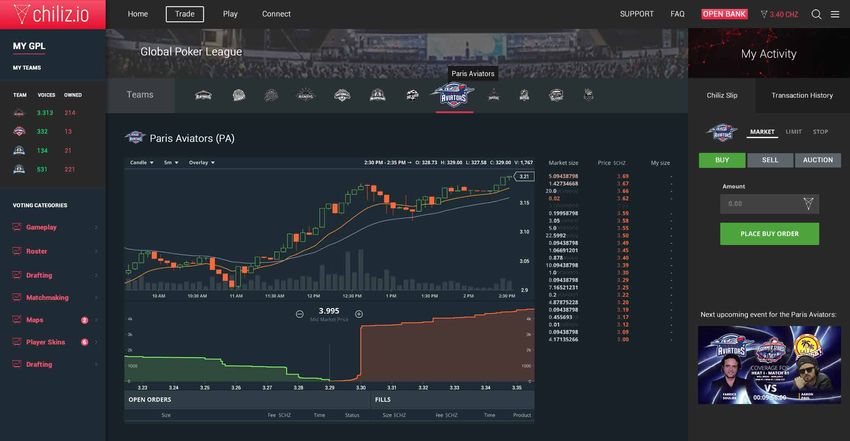Image resolution: width=850 pixels, height=441 pixels.
Task: Open the upcoming Paris Aviators event thumbnail
Action: point(769,365)
